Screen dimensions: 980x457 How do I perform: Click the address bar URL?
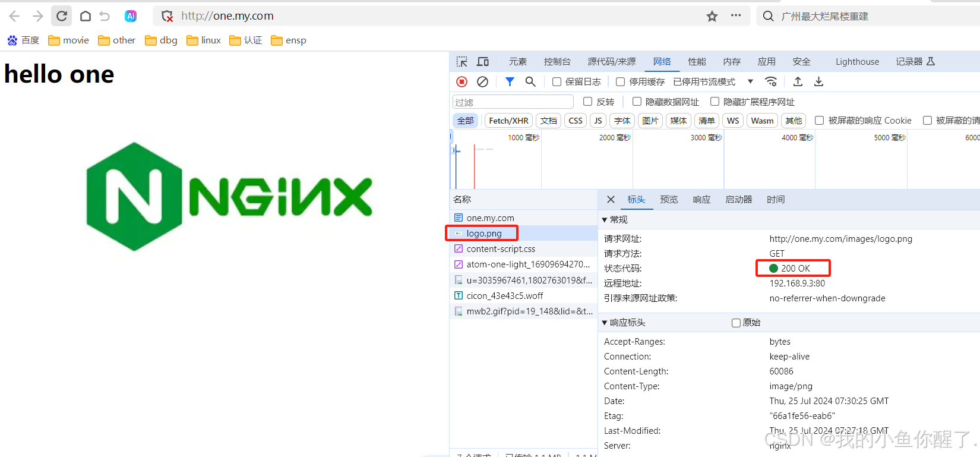[x=227, y=16]
